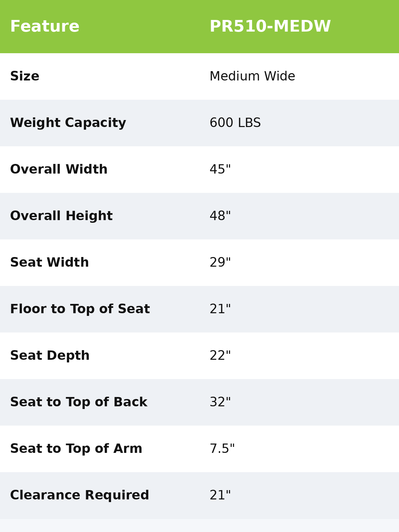399x532 pixels.
Task: Click the 32" seat-to-back value
Action: click(220, 402)
